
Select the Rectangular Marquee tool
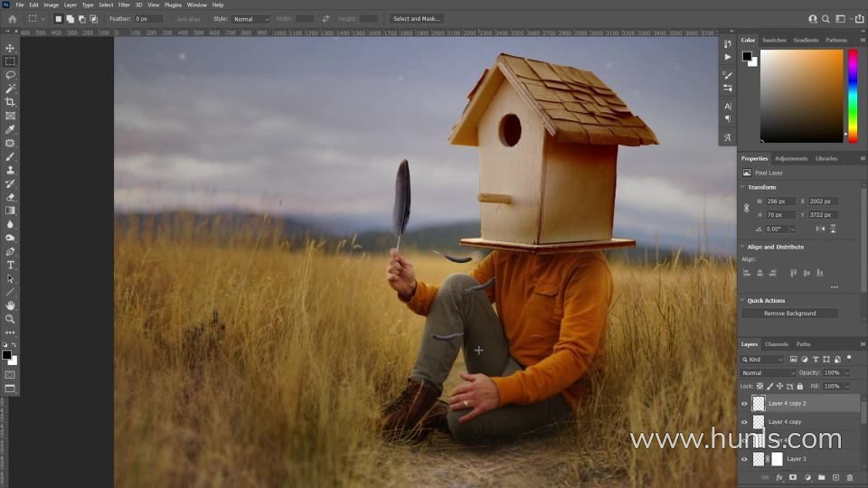(x=10, y=61)
